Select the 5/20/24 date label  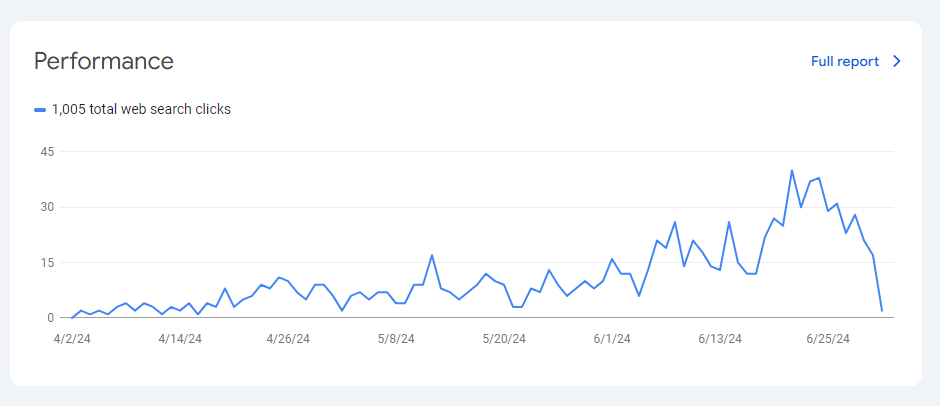[504, 339]
